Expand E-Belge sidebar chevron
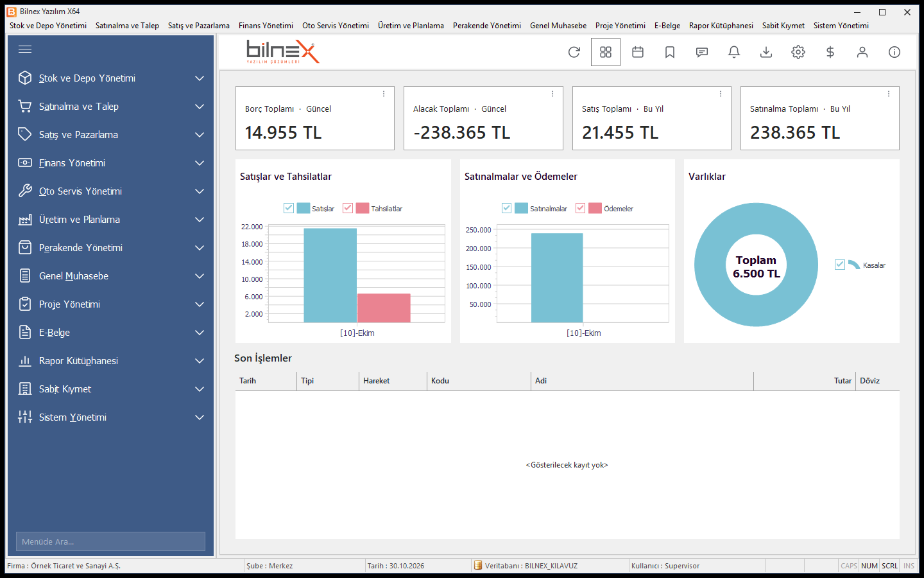 pyautogui.click(x=200, y=333)
